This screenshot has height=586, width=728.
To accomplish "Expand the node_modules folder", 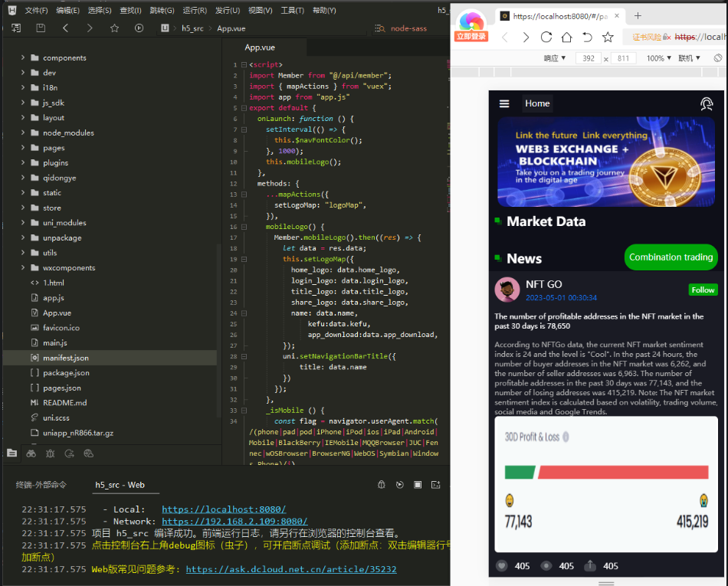I will (23, 133).
